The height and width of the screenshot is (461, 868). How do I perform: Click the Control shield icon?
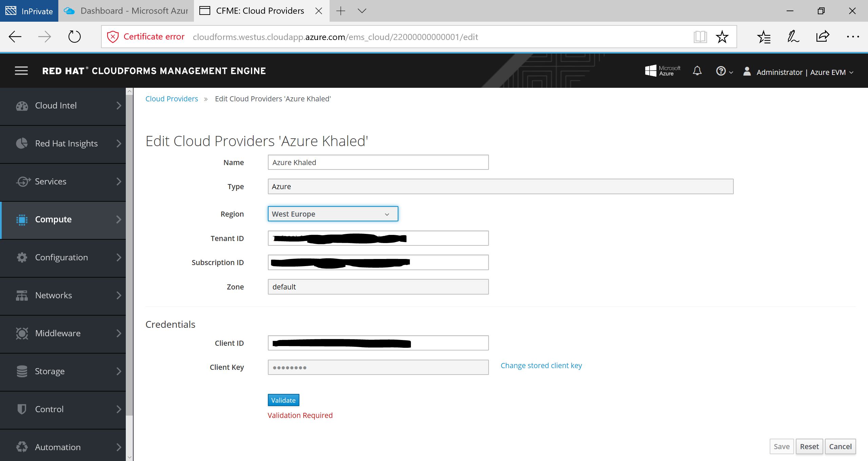click(22, 409)
